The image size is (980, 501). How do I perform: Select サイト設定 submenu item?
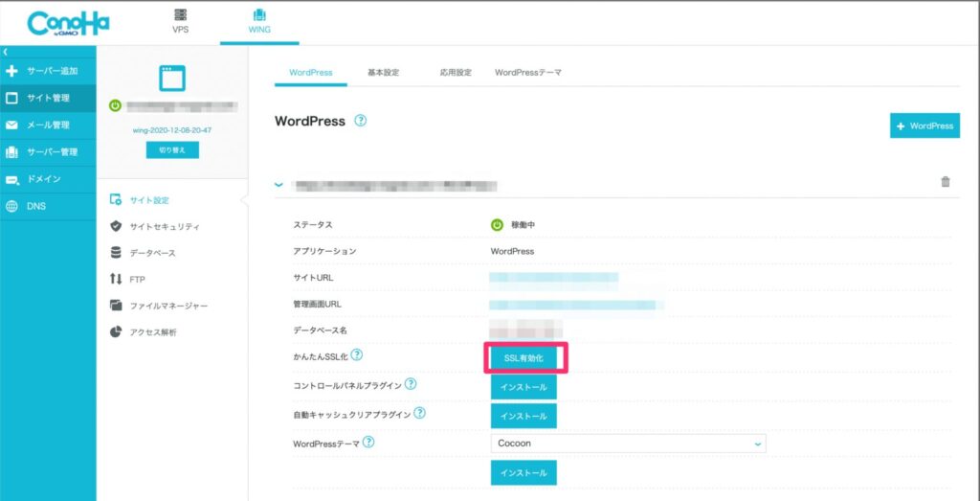point(148,200)
